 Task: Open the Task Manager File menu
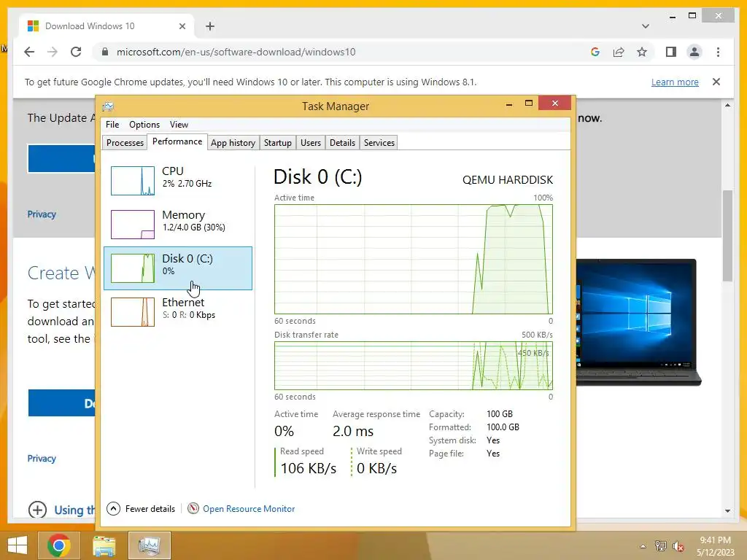click(112, 124)
